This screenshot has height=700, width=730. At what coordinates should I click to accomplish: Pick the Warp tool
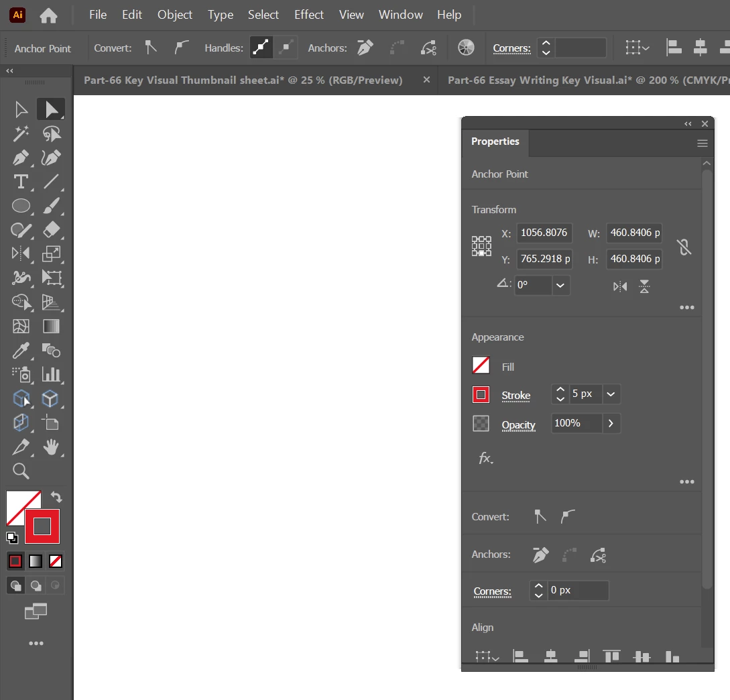tap(21, 278)
